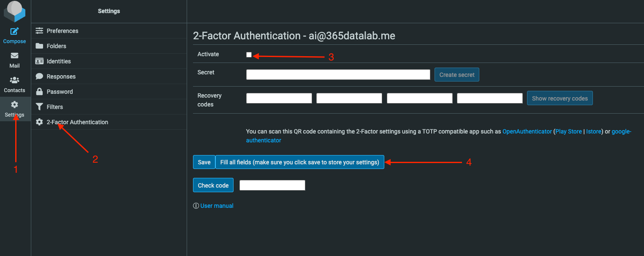Viewport: 644px width, 256px height.
Task: Open Settings in the sidebar
Action: click(15, 109)
